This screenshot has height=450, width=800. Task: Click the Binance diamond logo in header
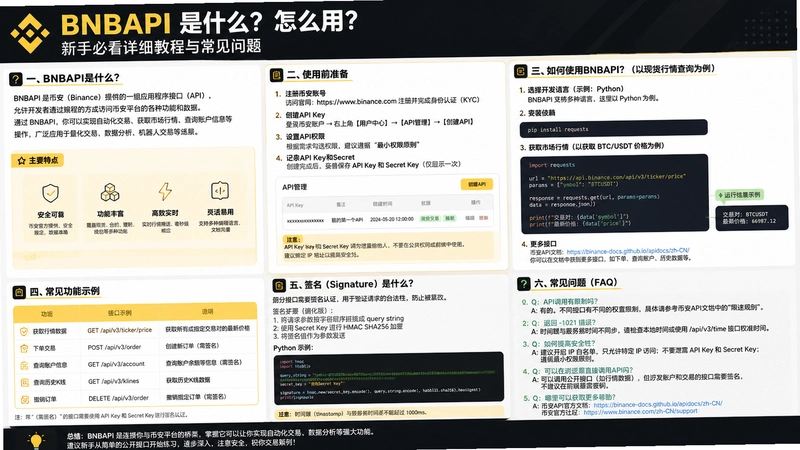[30, 34]
